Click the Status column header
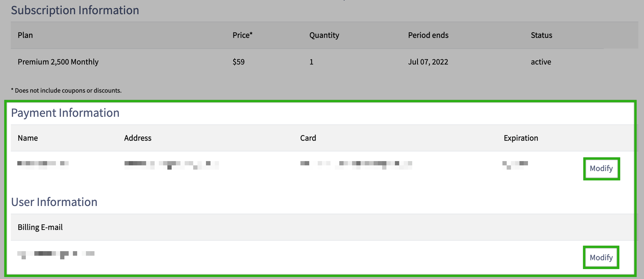Screen dimensions: 644x279 click(541, 35)
